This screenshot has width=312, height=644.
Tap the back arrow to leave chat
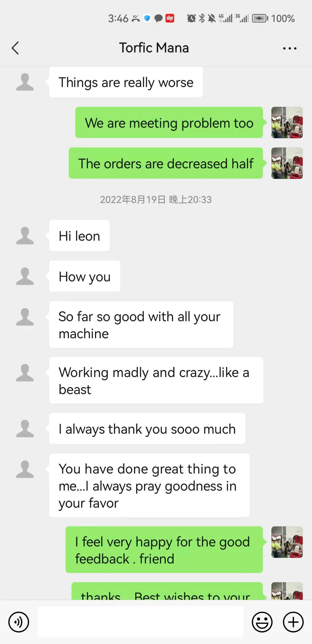tap(15, 48)
